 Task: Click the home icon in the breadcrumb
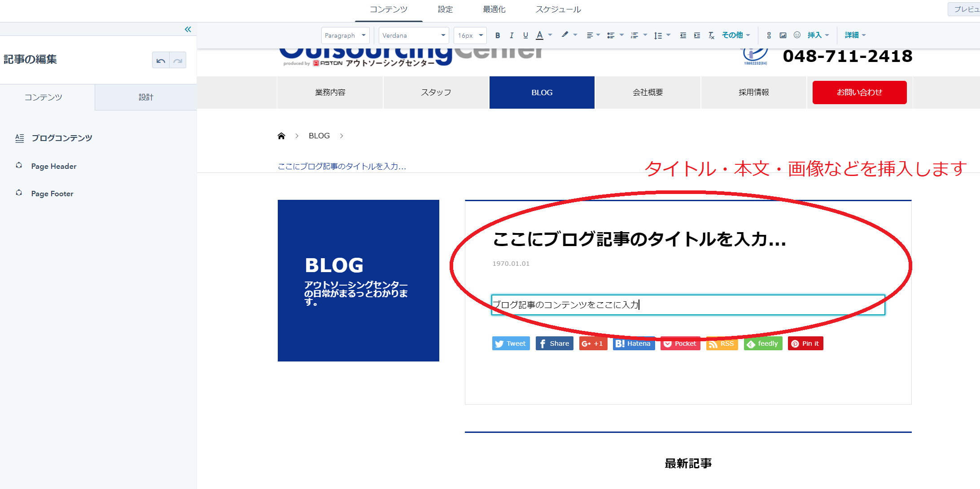pyautogui.click(x=281, y=136)
